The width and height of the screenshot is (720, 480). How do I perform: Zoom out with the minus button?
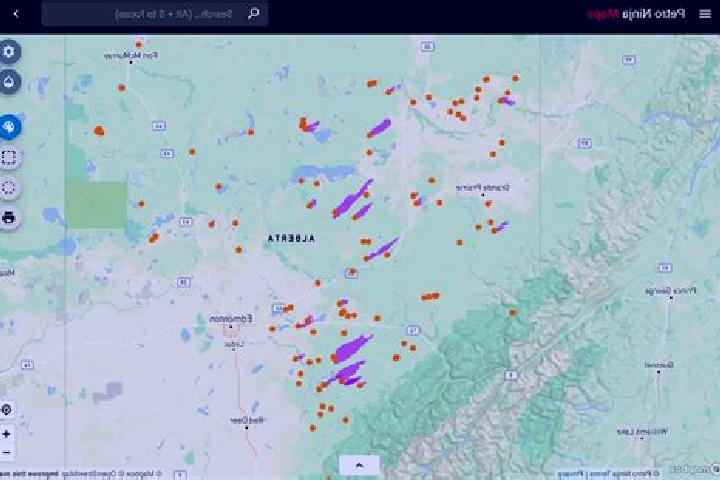click(x=6, y=452)
